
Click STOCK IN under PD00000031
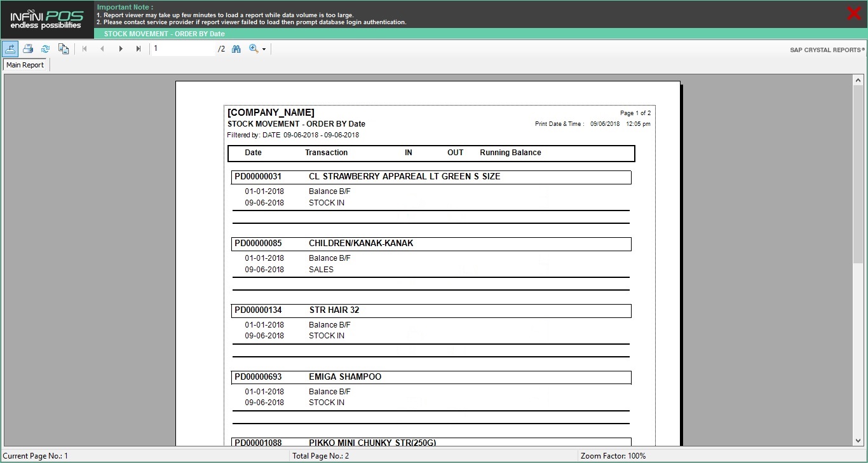pos(327,203)
